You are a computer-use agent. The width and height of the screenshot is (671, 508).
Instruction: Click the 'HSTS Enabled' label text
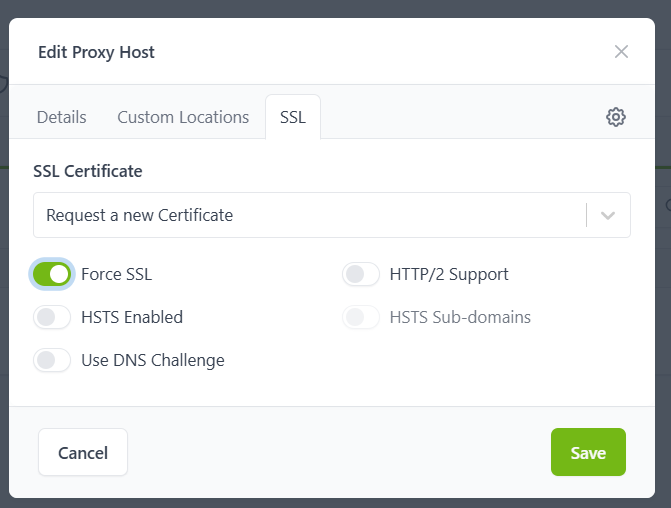point(132,317)
